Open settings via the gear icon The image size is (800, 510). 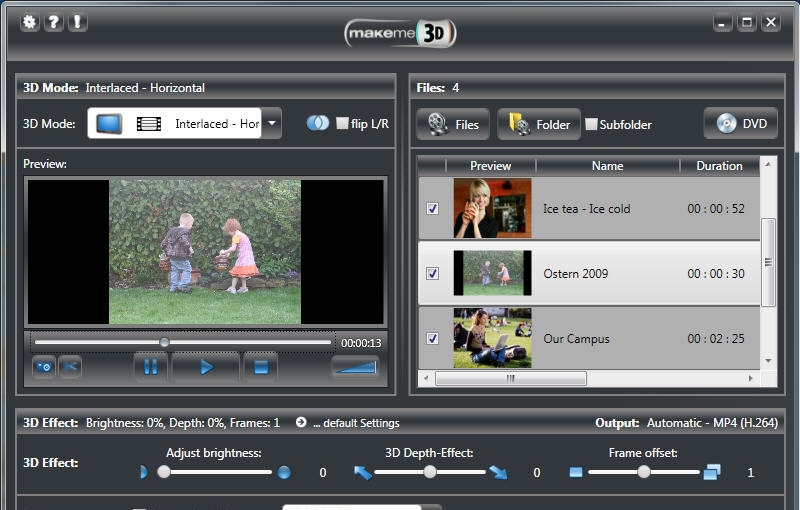[x=29, y=22]
